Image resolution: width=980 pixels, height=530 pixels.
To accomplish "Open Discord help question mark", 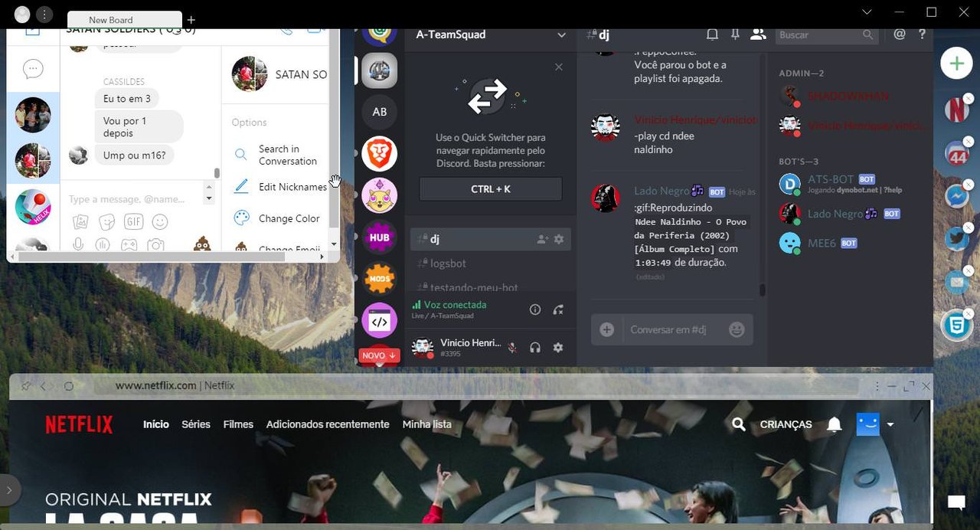I will click(x=922, y=34).
